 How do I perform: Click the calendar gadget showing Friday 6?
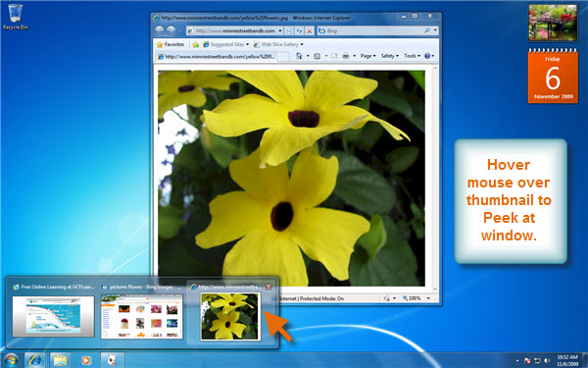[x=553, y=76]
